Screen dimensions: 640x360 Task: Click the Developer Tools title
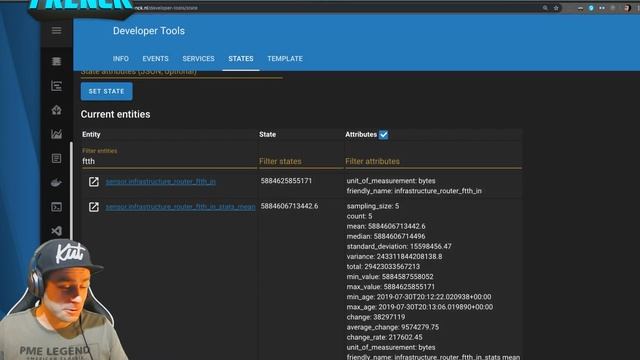click(149, 31)
